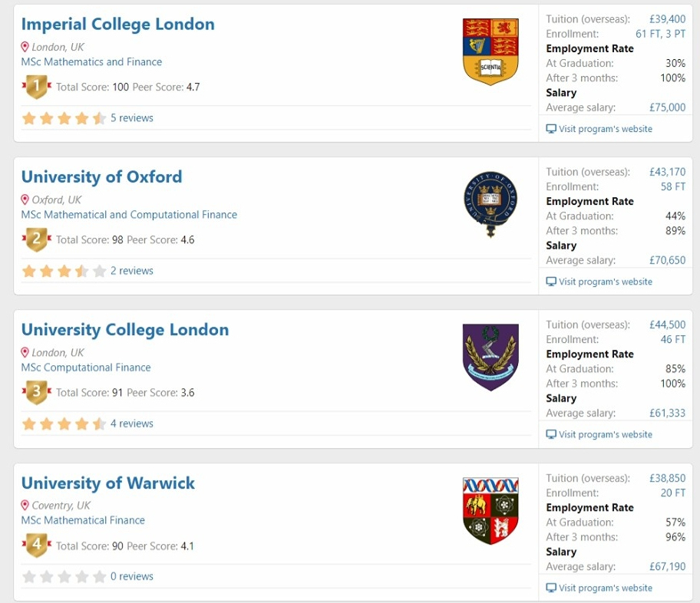This screenshot has width=700, height=603.
Task: Click the University College London crest logo
Action: pos(490,357)
